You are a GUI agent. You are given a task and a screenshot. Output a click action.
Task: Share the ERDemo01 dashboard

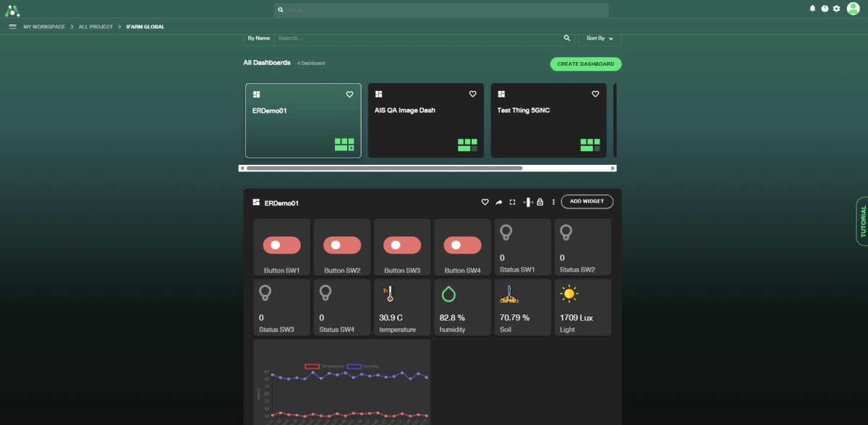point(498,202)
